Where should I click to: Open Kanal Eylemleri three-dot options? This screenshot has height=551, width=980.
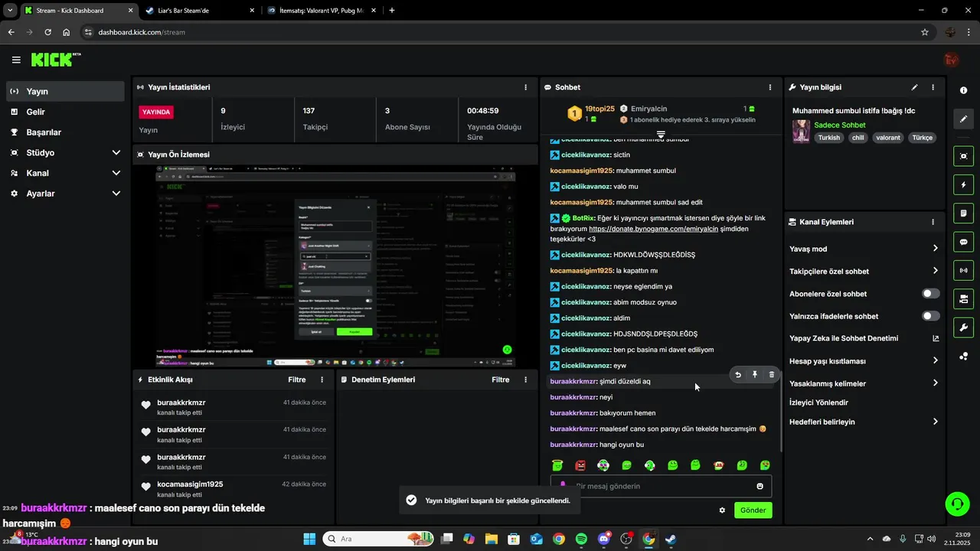(933, 222)
